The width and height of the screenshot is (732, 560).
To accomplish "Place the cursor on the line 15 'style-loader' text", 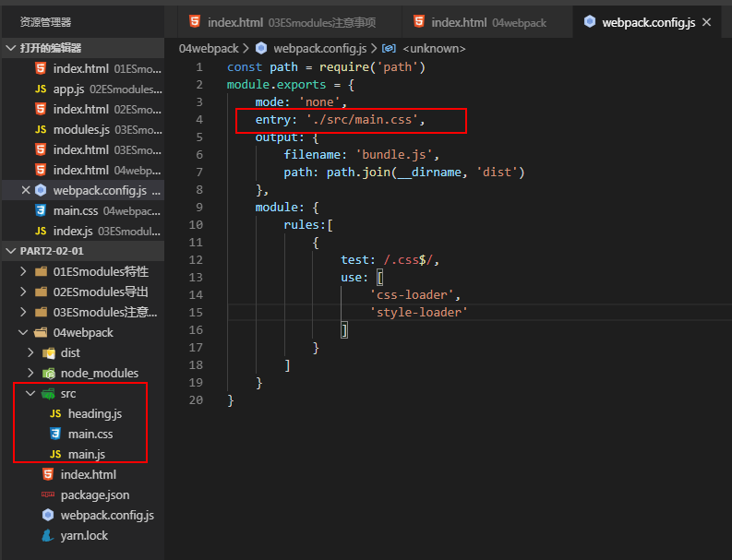I will click(x=419, y=312).
